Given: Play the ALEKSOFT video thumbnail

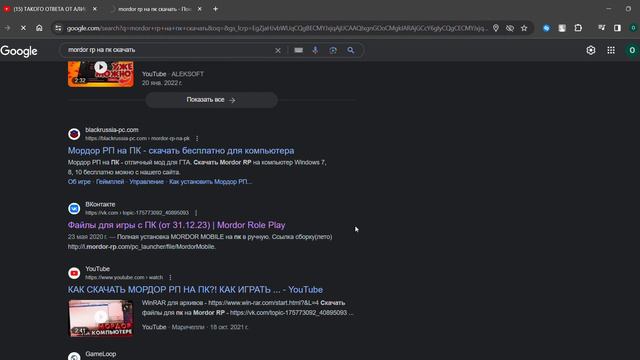Looking at the screenshot, I should 101,74.
